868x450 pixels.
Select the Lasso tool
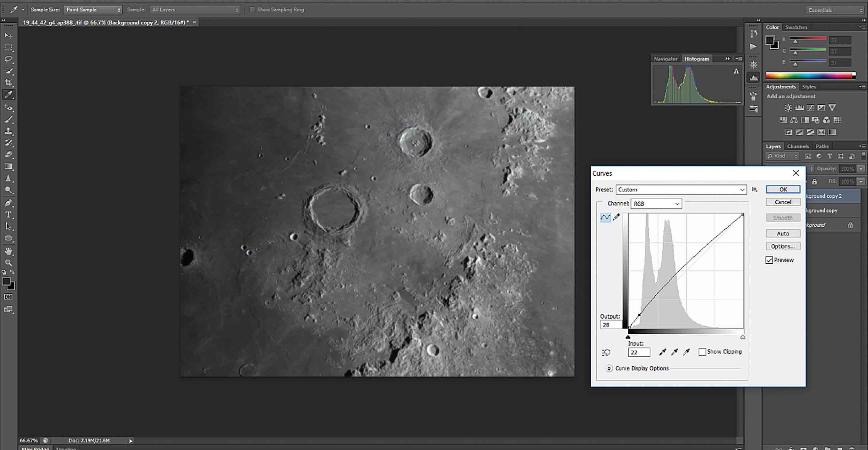[x=9, y=59]
